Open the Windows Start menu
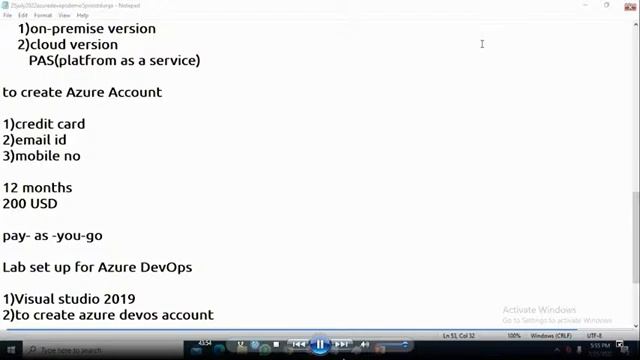 [11, 350]
